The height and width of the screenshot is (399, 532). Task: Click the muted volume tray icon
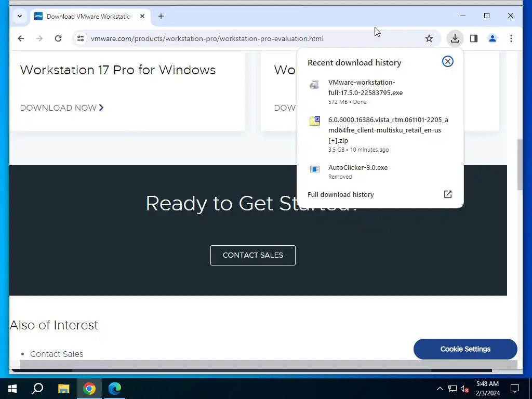(465, 389)
